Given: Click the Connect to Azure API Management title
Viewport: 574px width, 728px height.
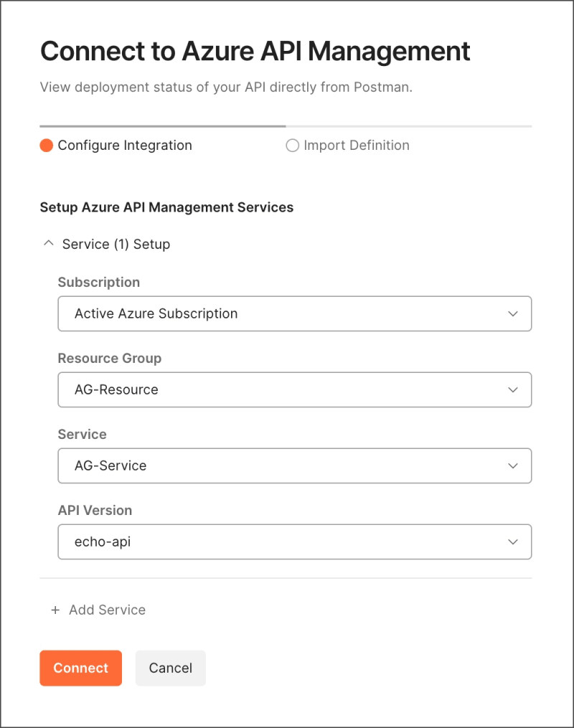Looking at the screenshot, I should pyautogui.click(x=255, y=52).
